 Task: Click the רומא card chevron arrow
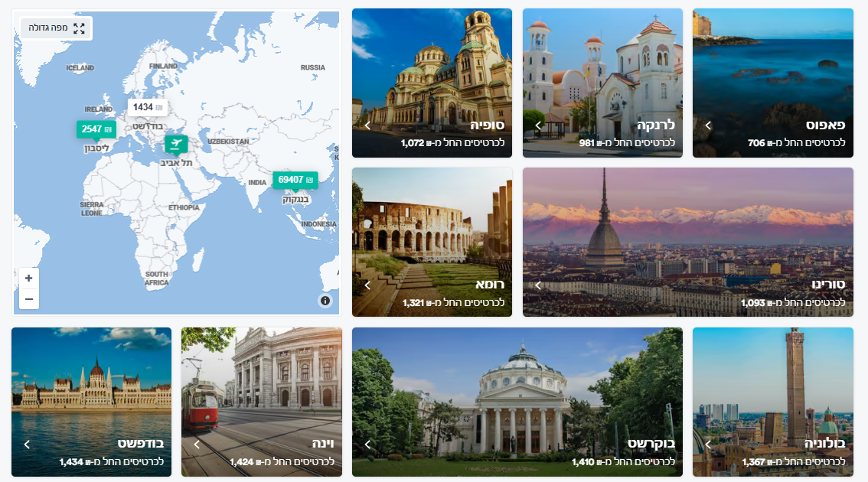coord(367,285)
